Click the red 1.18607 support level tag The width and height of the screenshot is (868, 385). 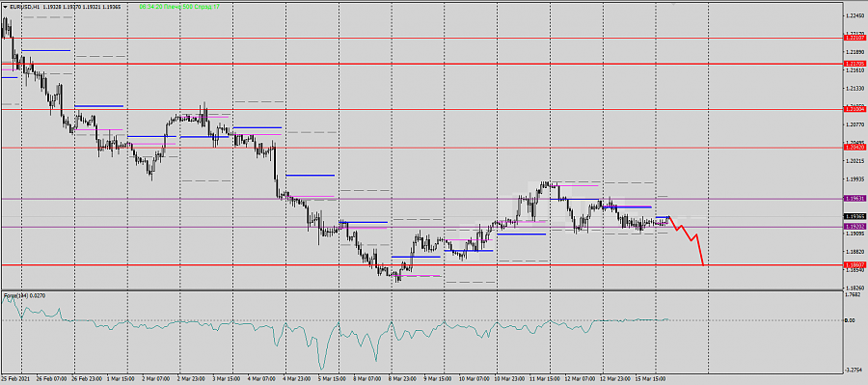(x=855, y=265)
